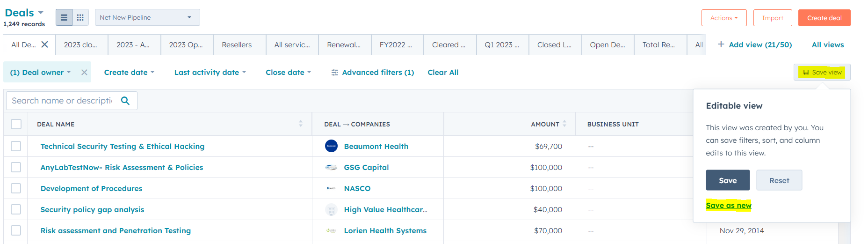
Task: Click the Reset button in popup
Action: 779,180
